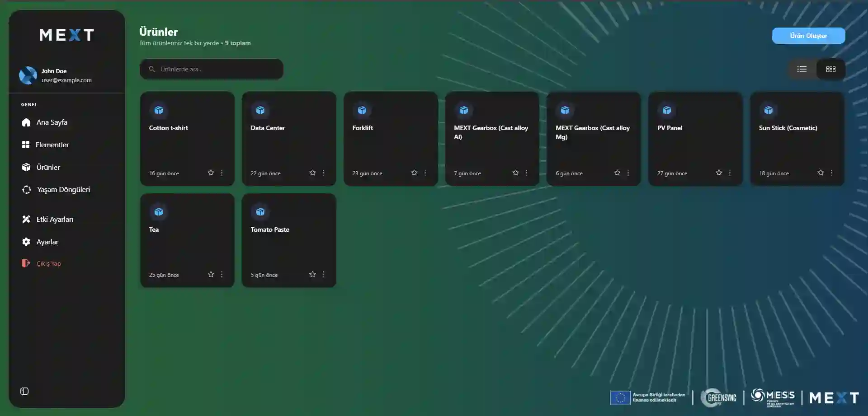Screen dimensions: 868x416
Task: Star the Tomato Paste product
Action: (312, 274)
